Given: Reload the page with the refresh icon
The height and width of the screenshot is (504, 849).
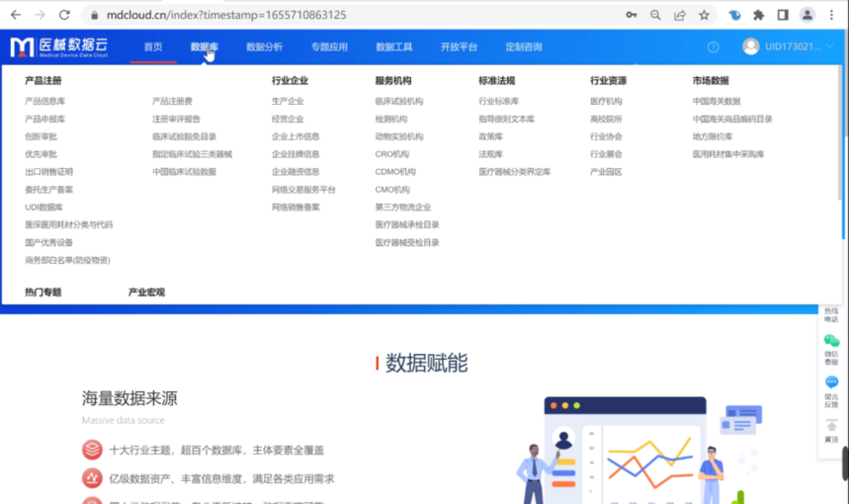Looking at the screenshot, I should pos(64,15).
